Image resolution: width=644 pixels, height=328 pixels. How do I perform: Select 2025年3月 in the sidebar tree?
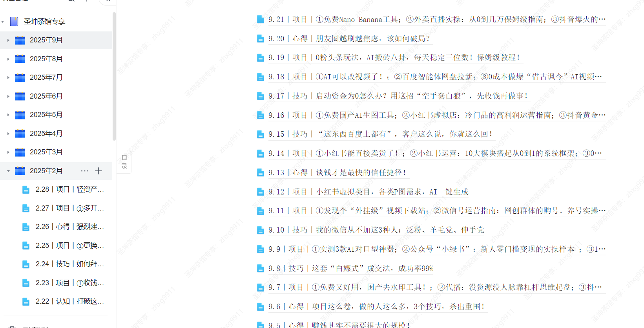point(56,152)
